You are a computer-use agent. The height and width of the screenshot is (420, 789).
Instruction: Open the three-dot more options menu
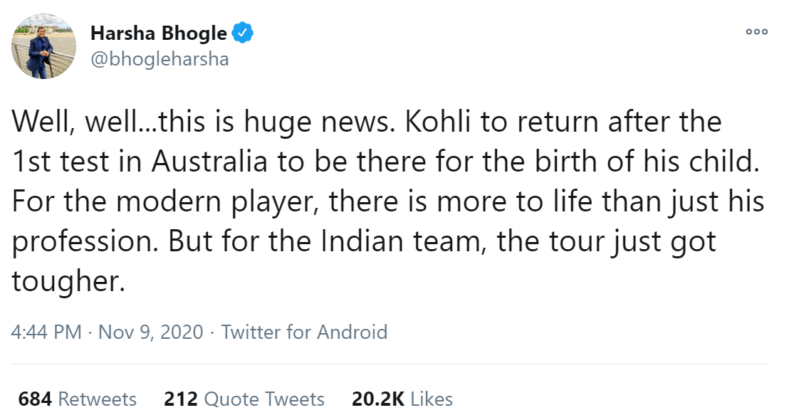click(755, 31)
